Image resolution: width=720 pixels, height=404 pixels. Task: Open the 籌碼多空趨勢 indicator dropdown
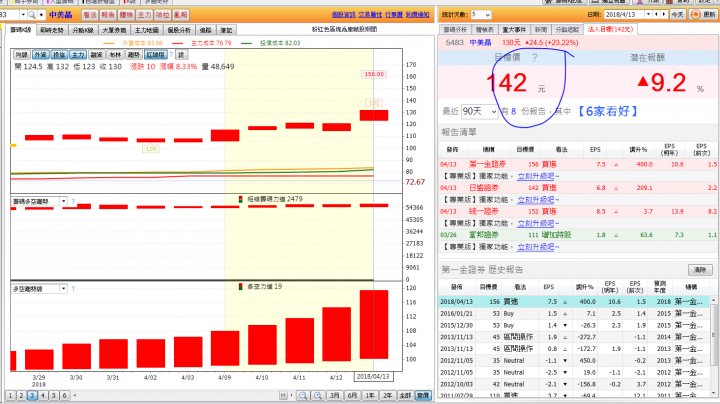[63, 201]
